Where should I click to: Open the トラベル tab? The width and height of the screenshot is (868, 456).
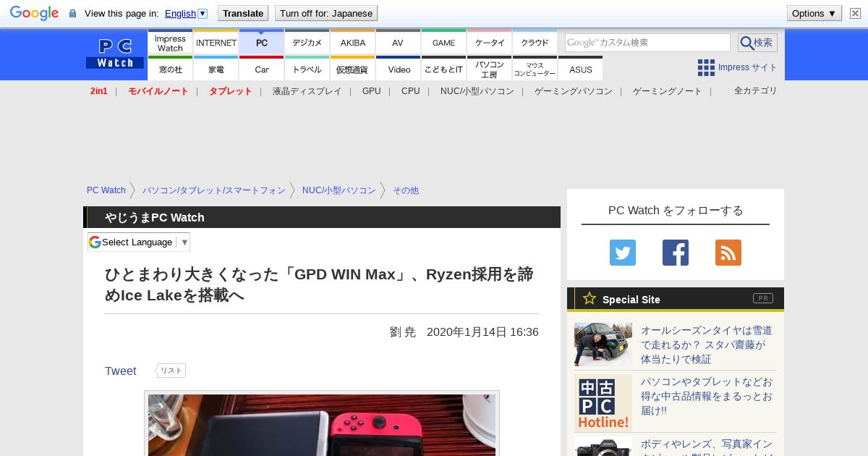click(x=307, y=69)
